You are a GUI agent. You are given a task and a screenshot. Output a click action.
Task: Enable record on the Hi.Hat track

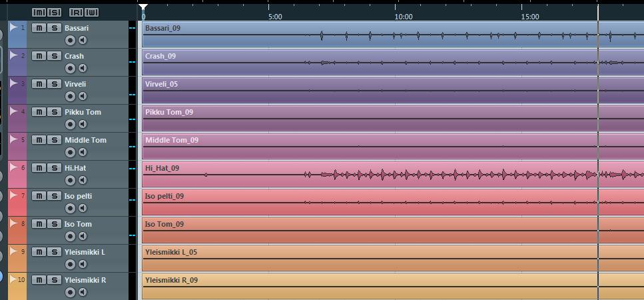70,180
